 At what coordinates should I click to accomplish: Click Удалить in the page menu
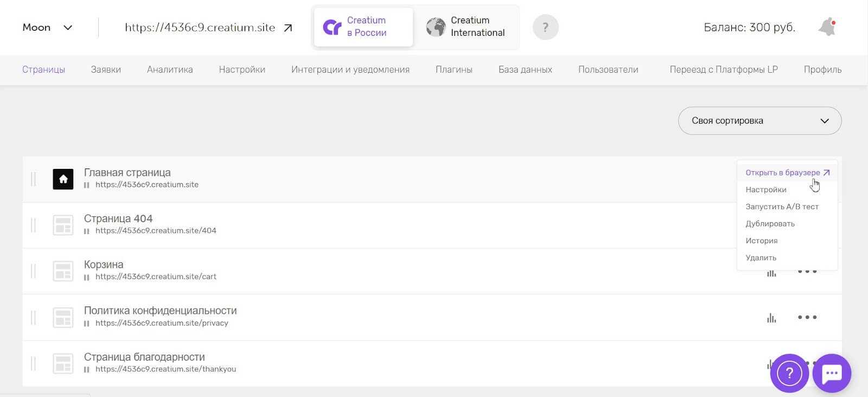[761, 257]
